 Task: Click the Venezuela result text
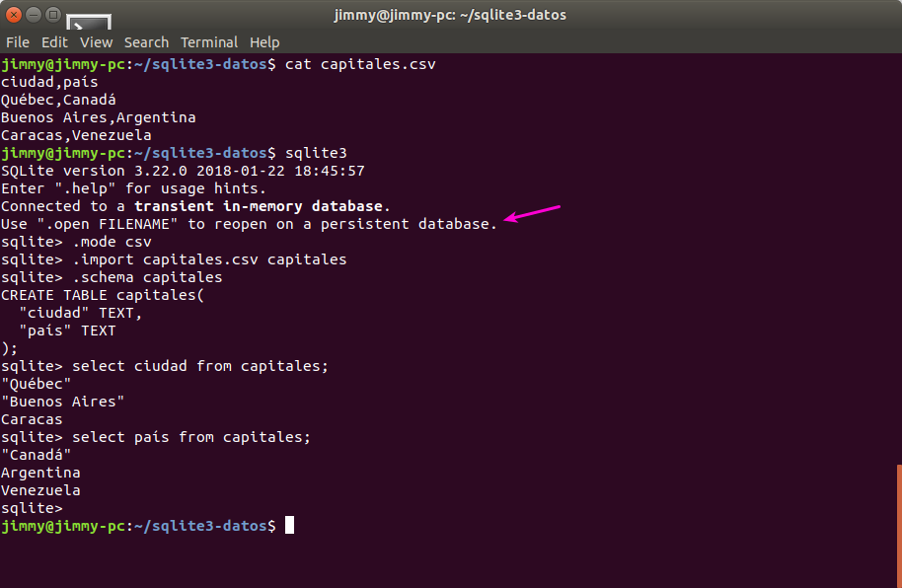(40, 489)
